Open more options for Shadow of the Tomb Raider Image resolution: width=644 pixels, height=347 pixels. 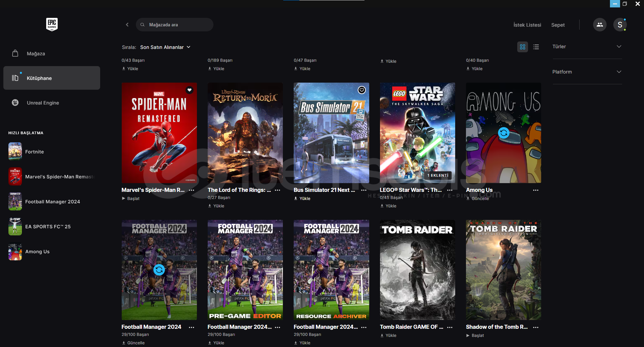click(x=536, y=327)
